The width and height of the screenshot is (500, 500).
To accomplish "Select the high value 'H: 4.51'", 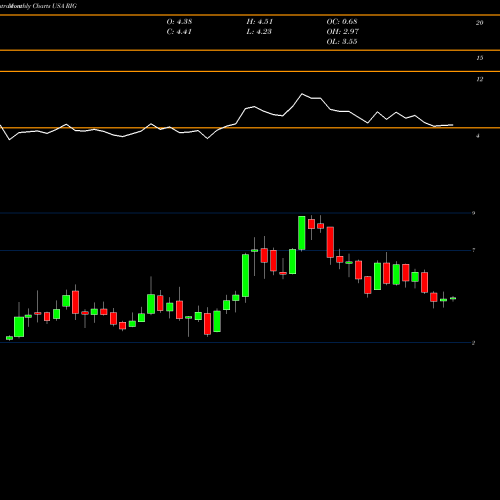I will pos(260,22).
